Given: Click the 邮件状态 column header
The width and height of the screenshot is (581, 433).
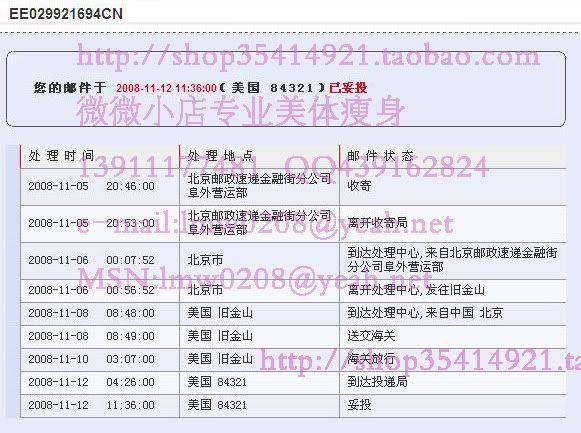Looking at the screenshot, I should (381, 156).
